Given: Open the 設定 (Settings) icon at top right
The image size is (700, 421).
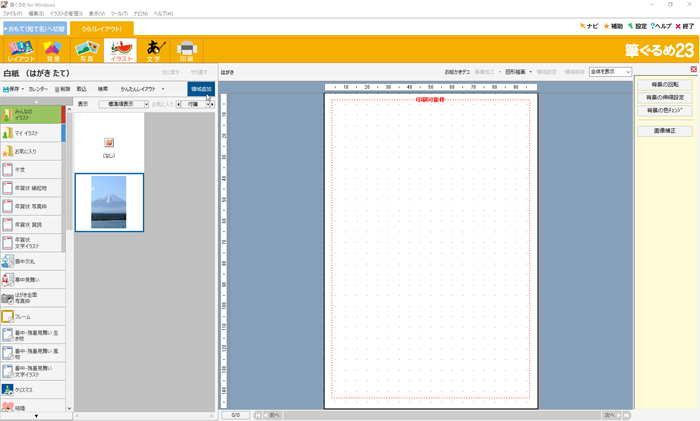Looking at the screenshot, I should click(636, 26).
